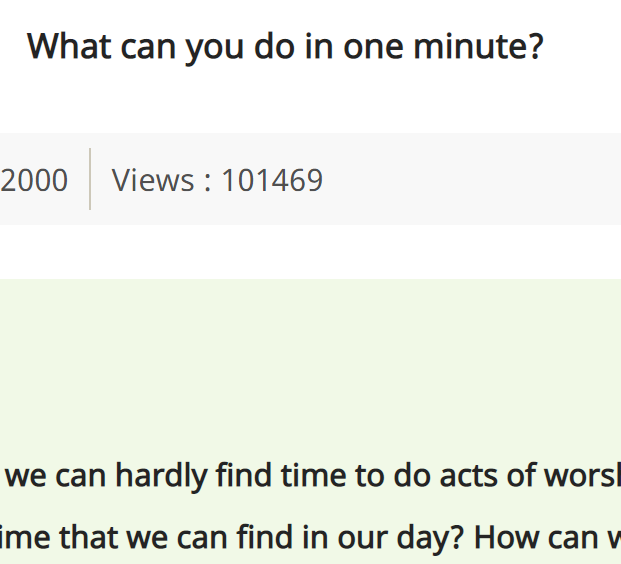The height and width of the screenshot is (564, 621).
Task: Click the "What can you do in one minute?" heading
Action: pyautogui.click(x=285, y=48)
